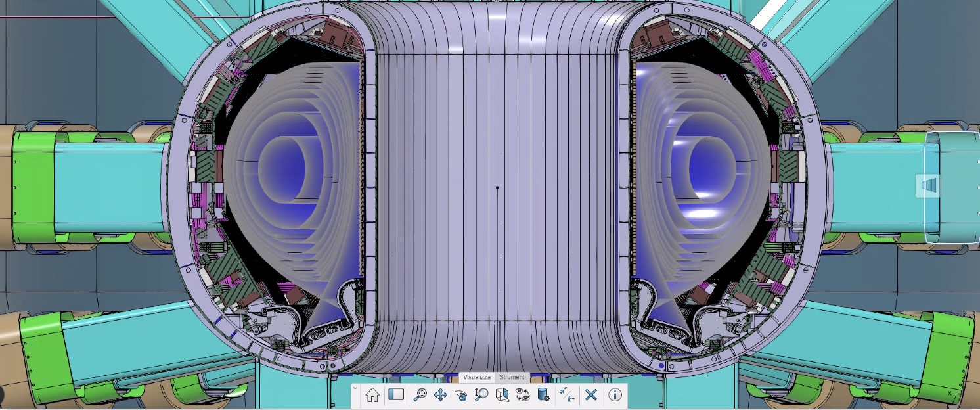Image resolution: width=980 pixels, height=410 pixels.
Task: Close the toolbar with the X icon
Action: point(591,395)
